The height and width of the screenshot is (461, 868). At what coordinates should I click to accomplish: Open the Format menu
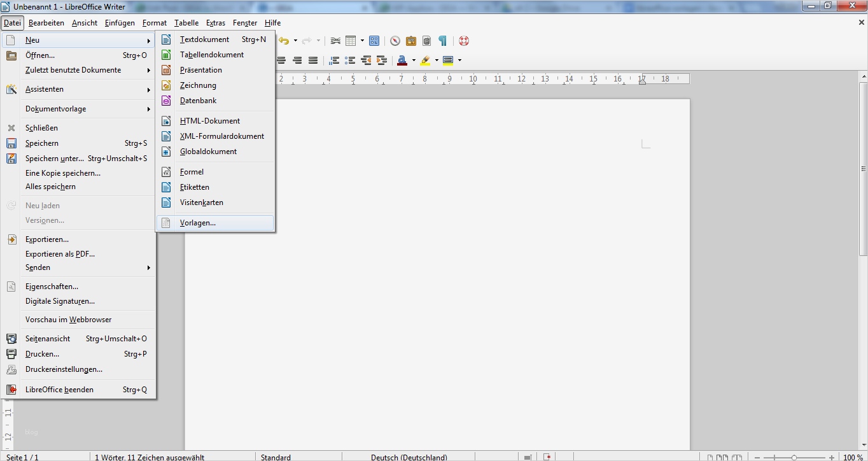pos(155,23)
